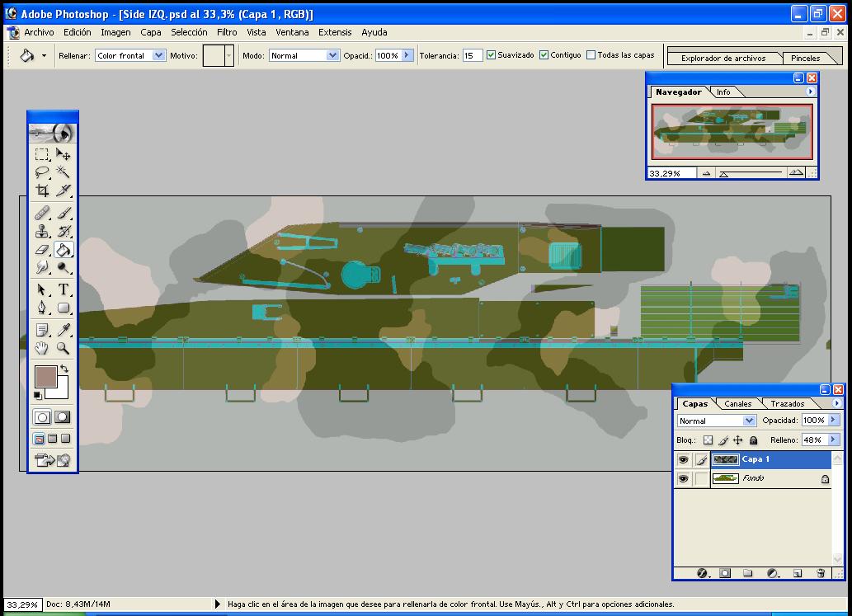Select the Rectangular Marquee tool

[42, 154]
